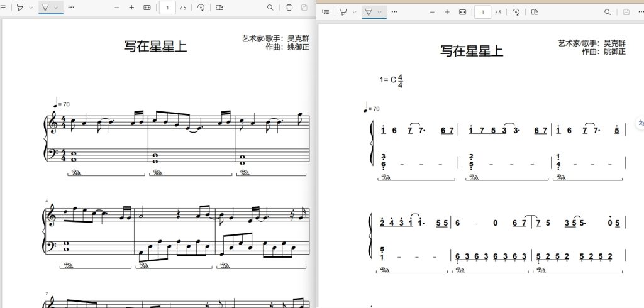Toggle page view layout in right viewer

point(535,13)
